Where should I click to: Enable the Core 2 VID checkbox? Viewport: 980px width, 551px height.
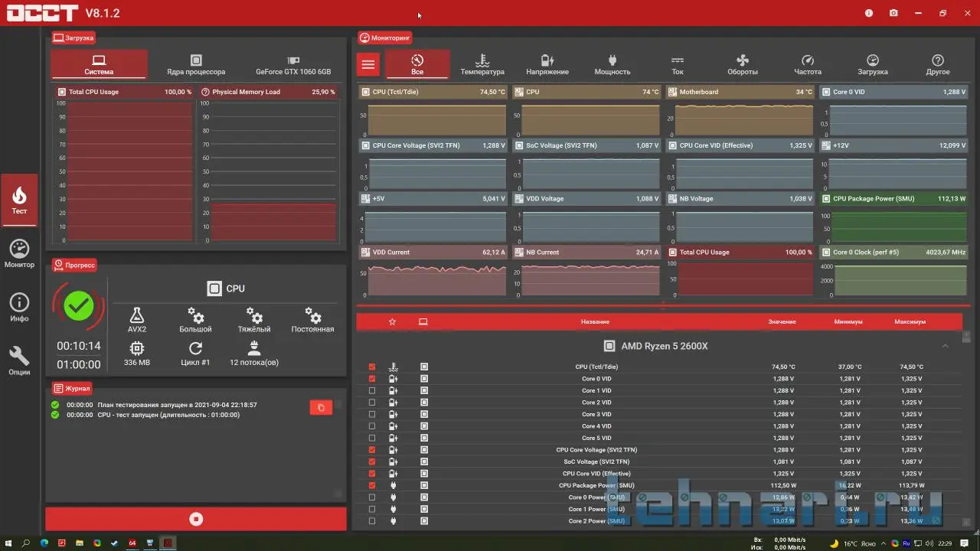tap(372, 403)
